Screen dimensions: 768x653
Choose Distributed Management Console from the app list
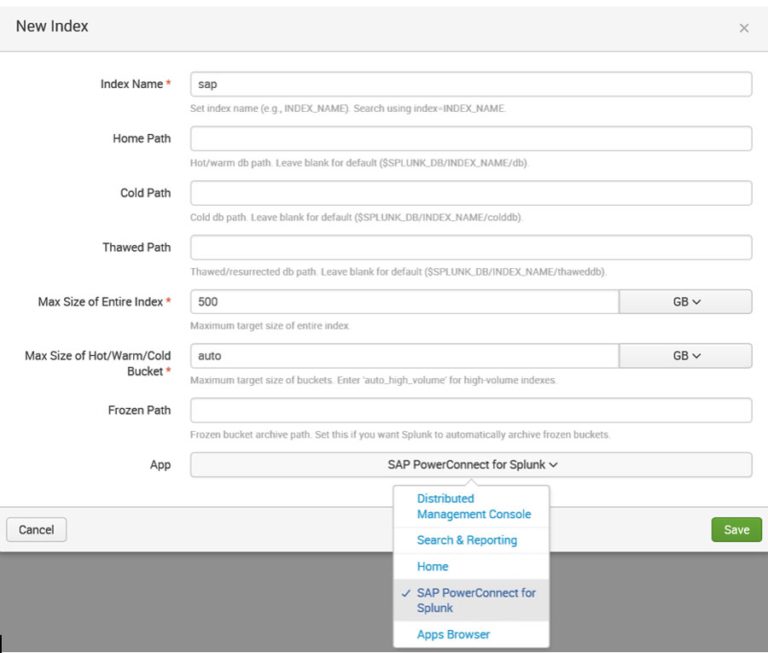473,506
